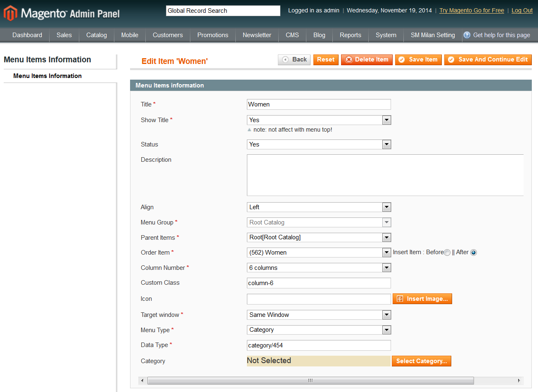Open the Column Number dropdown
This screenshot has width=538, height=392.
point(319,268)
